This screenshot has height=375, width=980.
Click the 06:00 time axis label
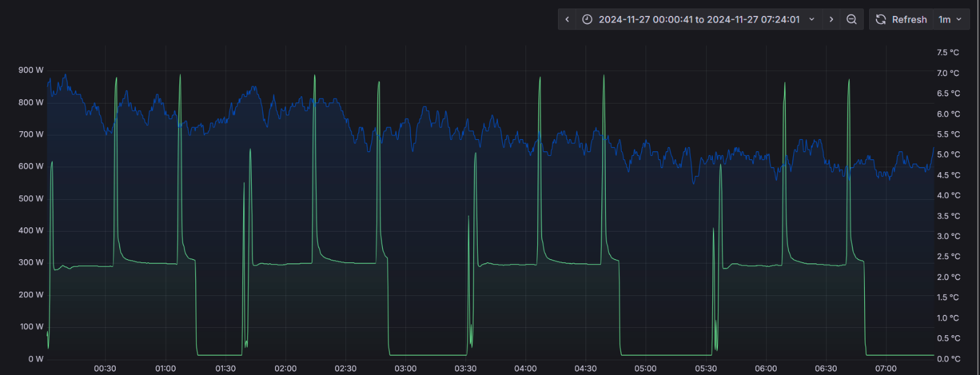[766, 369]
